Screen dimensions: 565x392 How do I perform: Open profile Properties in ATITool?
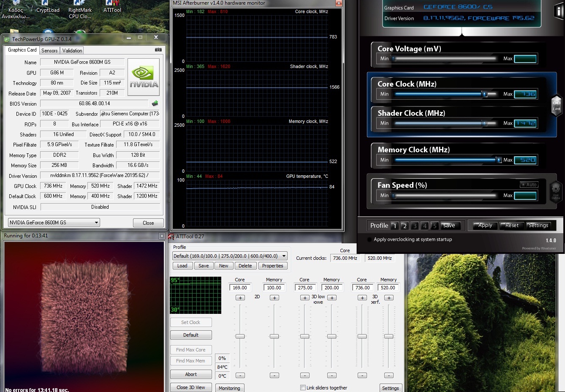coord(273,266)
